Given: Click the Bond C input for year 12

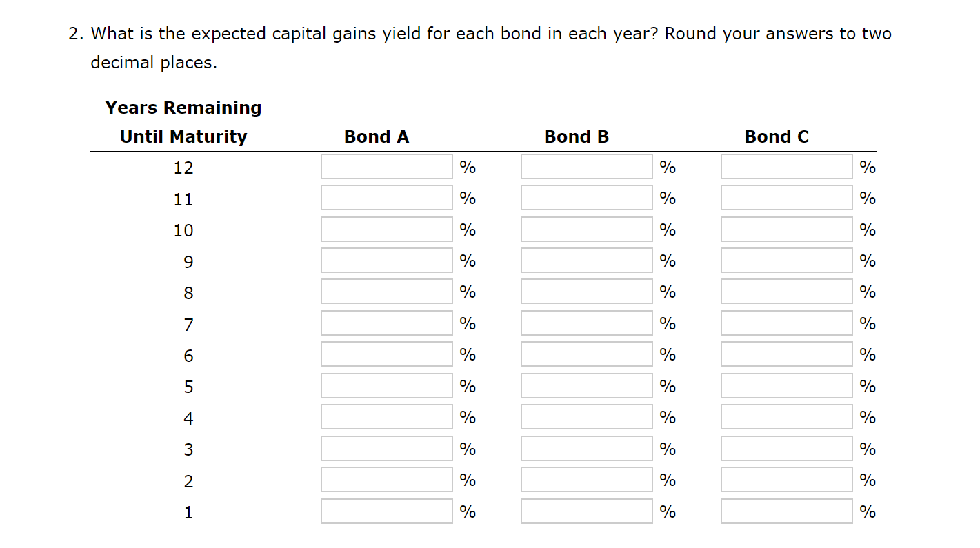Looking at the screenshot, I should [786, 165].
